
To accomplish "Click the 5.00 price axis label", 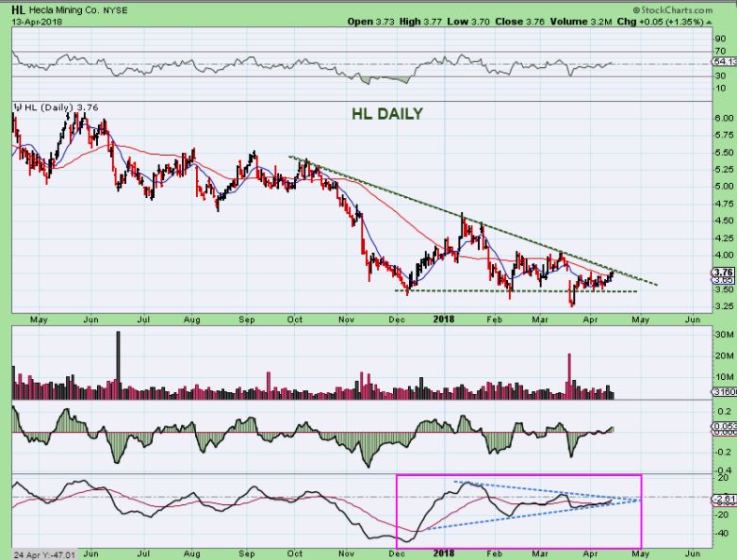I will 725,187.
